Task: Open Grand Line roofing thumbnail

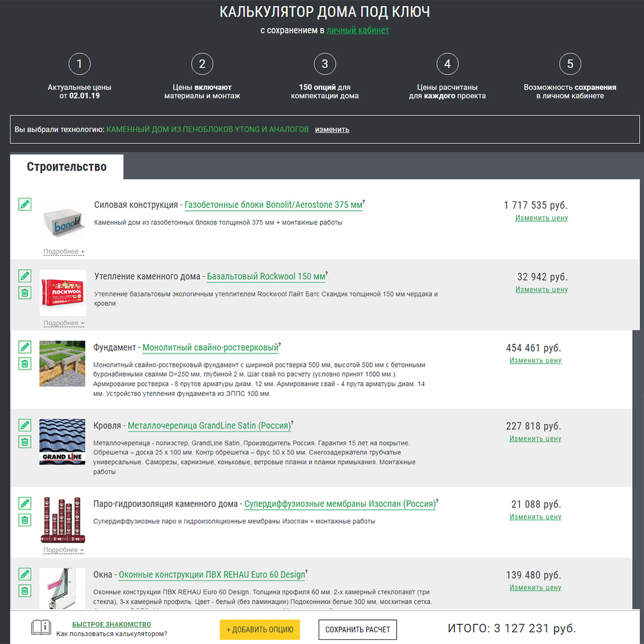Action: tap(62, 442)
